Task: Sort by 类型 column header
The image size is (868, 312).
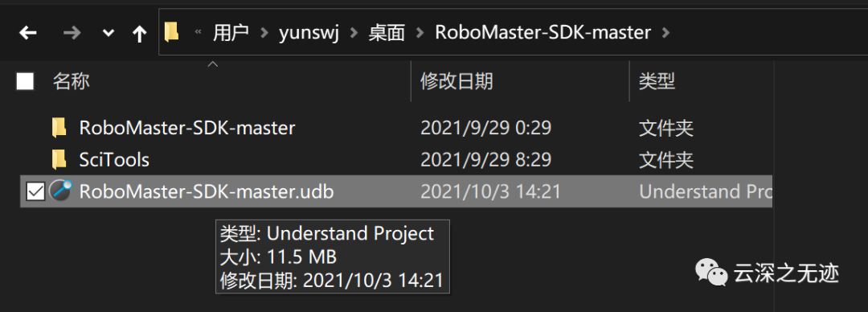Action: pos(657,82)
